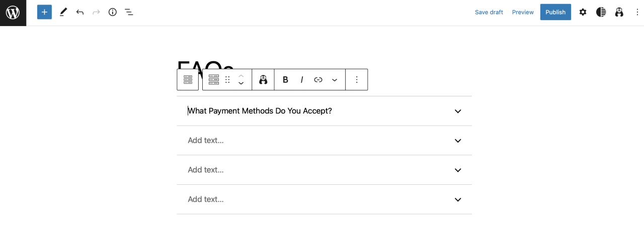Open the block inserter plus button
The width and height of the screenshot is (644, 231).
[44, 12]
